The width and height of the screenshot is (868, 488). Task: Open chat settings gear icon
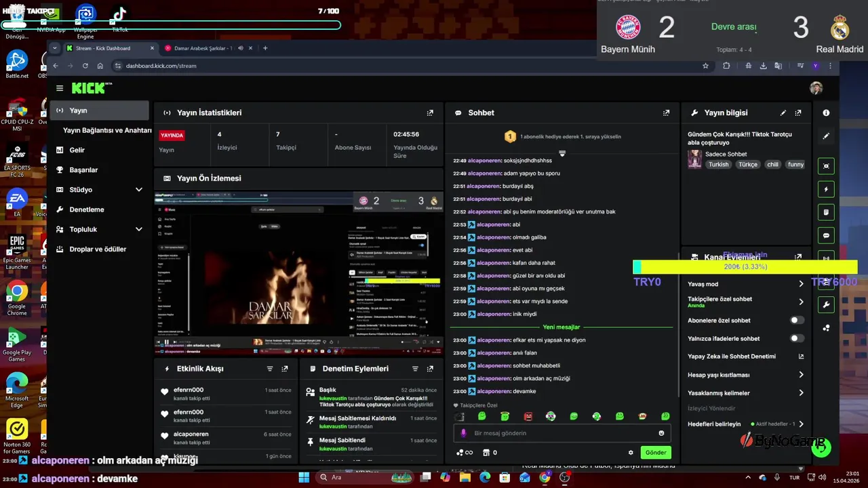pos(631,453)
